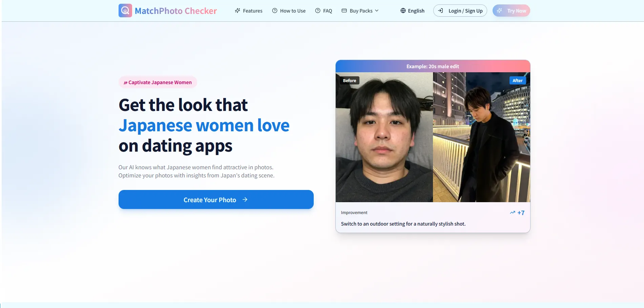The image size is (644, 308).
Task: Expand the Buy Packs dropdown chevron
Action: [x=377, y=11]
